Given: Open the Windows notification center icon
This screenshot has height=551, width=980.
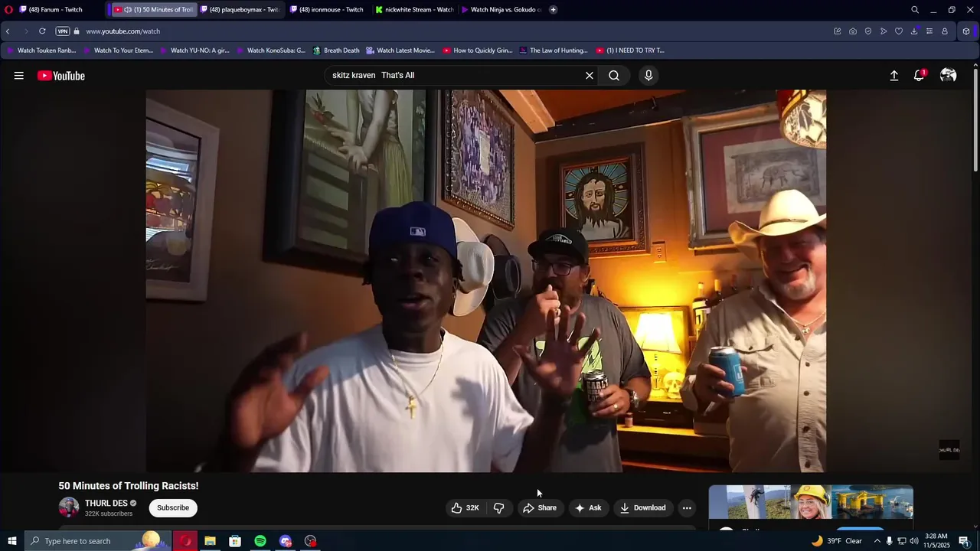Looking at the screenshot, I should [x=964, y=541].
